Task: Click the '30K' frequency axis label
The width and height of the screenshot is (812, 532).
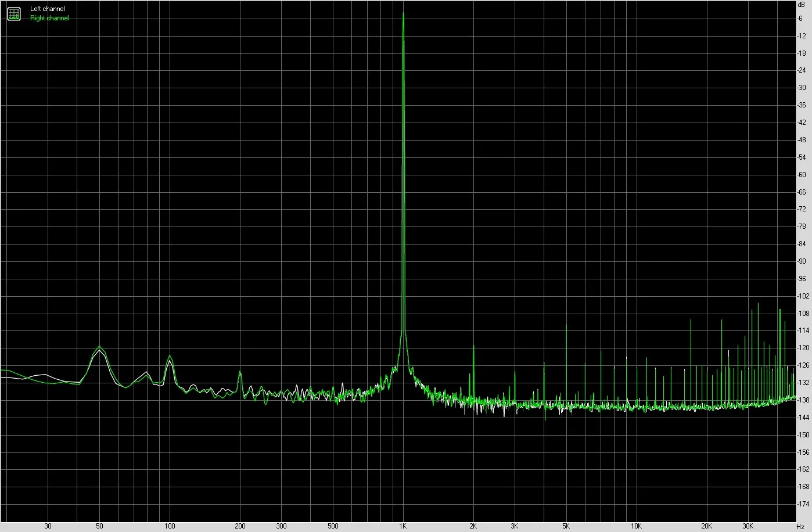Action: tap(748, 526)
